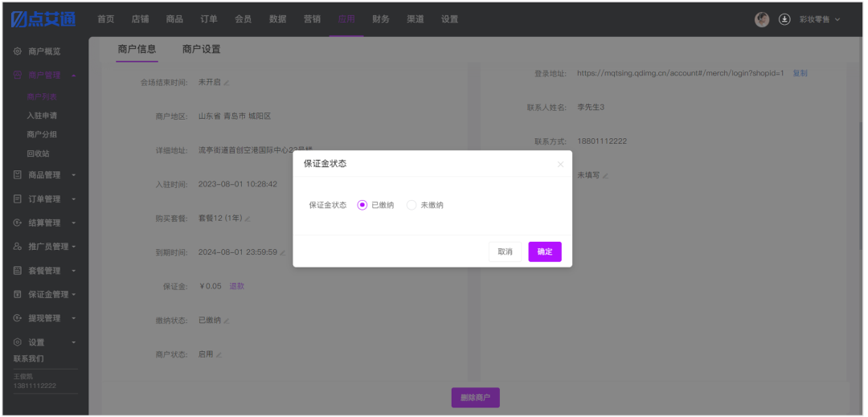
Task: Click the download icon in header
Action: coord(784,19)
